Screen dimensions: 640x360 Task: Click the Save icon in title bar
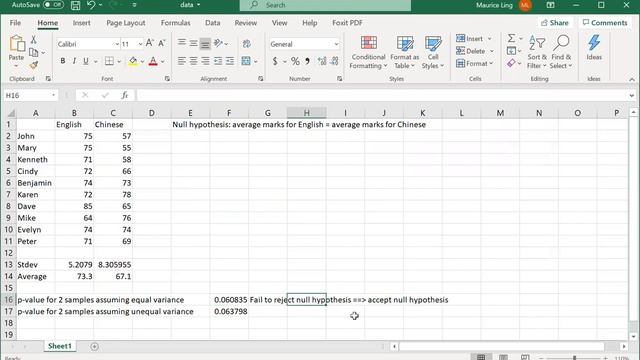(x=76, y=5)
